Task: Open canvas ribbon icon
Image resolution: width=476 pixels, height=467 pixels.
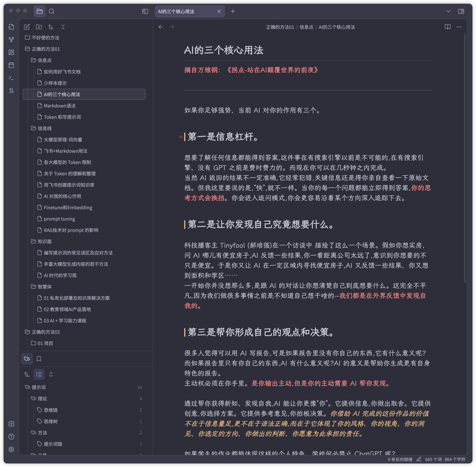Action: (x=11, y=52)
